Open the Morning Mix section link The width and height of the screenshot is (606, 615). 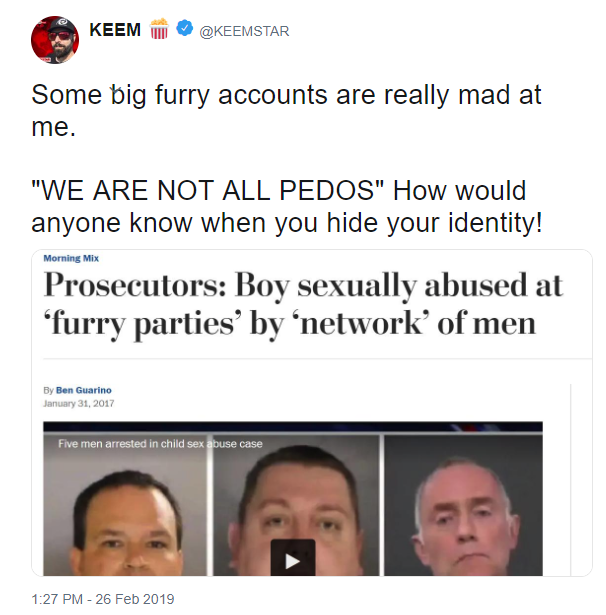71,258
